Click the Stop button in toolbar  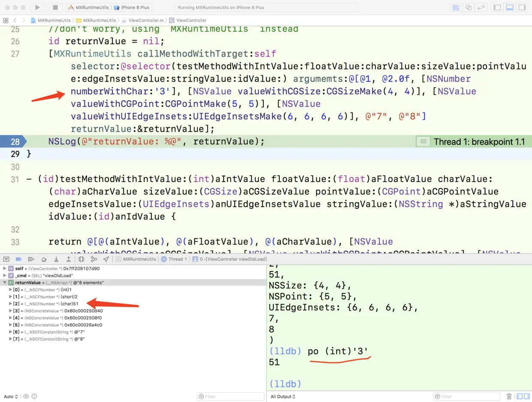(x=55, y=7)
